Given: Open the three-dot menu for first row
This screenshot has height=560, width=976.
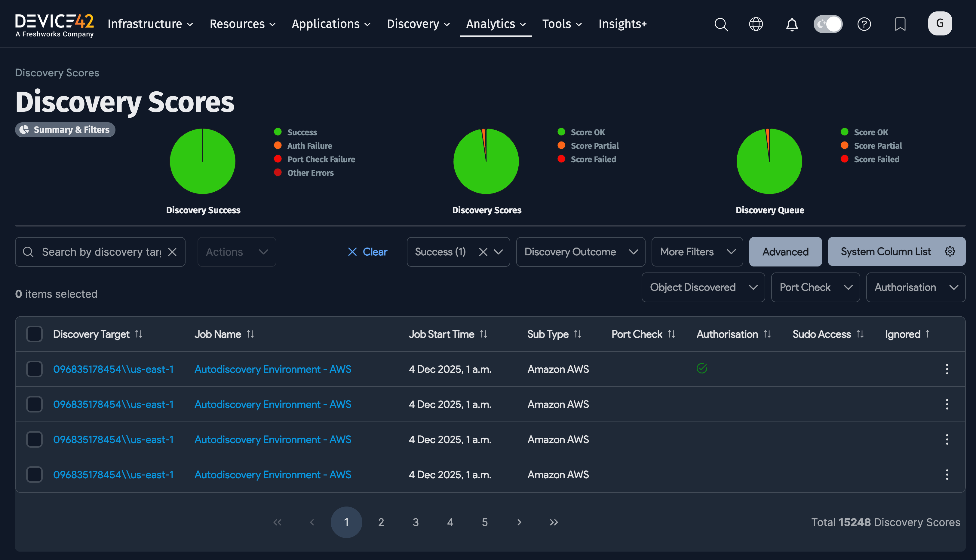Looking at the screenshot, I should (947, 369).
